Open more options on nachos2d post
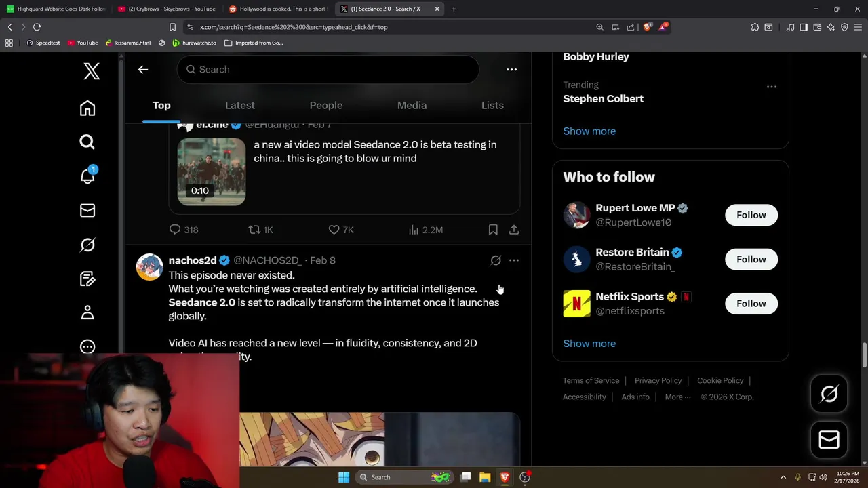 (514, 260)
